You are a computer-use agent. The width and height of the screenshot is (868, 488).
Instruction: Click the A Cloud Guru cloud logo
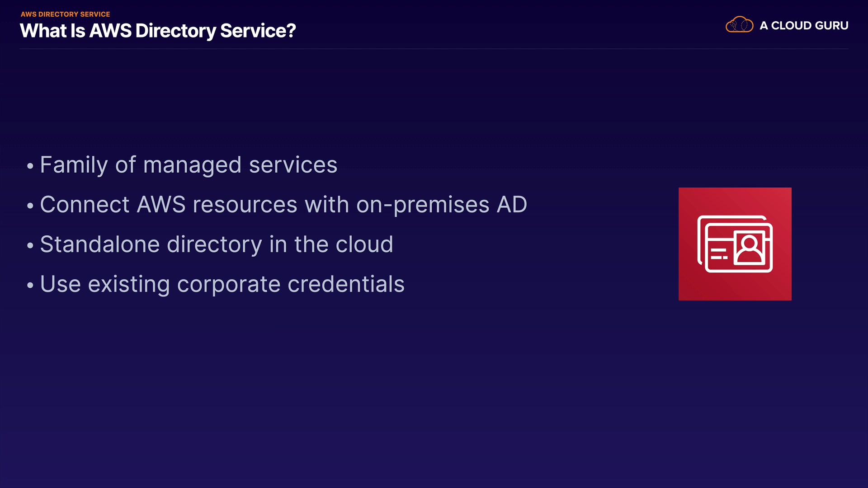point(739,25)
